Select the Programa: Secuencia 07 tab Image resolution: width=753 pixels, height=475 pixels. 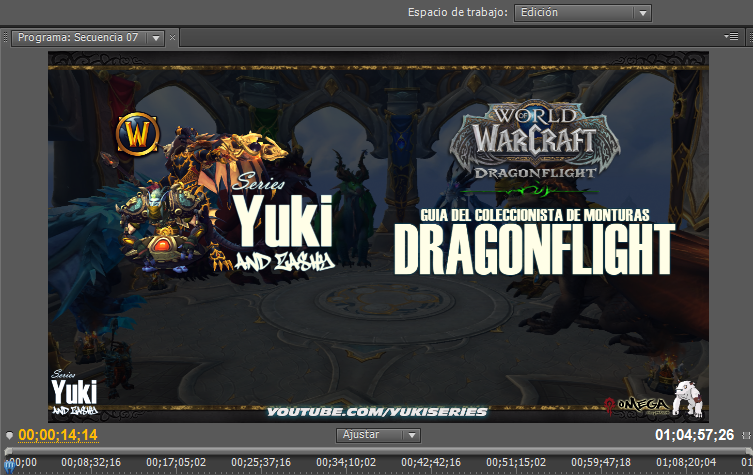click(78, 37)
